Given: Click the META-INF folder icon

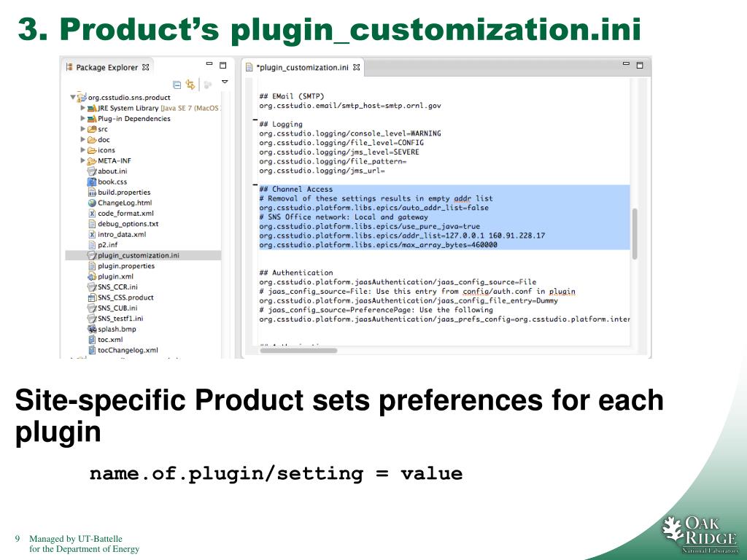Looking at the screenshot, I should tap(92, 160).
